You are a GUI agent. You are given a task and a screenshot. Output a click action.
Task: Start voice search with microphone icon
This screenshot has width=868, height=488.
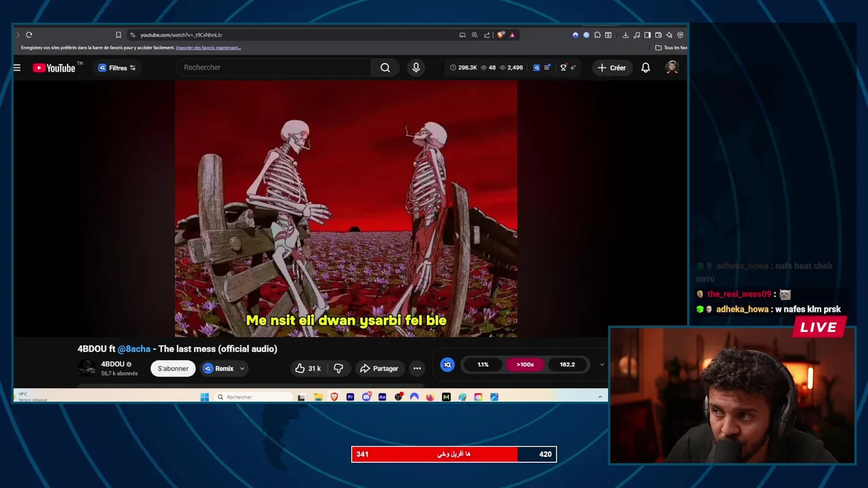416,67
